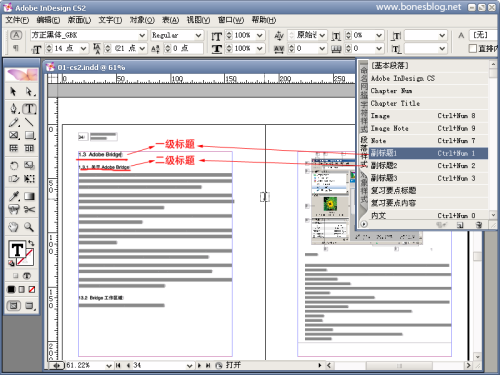The height and width of the screenshot is (375, 500).
Task: Toggle the 直排内横排 checkbox
Action: 473,48
